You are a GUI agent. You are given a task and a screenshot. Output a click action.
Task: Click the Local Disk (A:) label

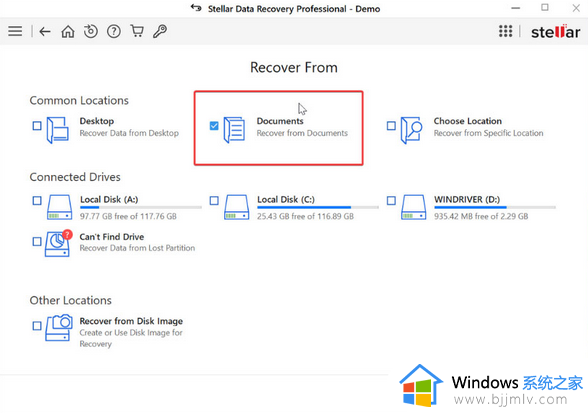click(109, 199)
